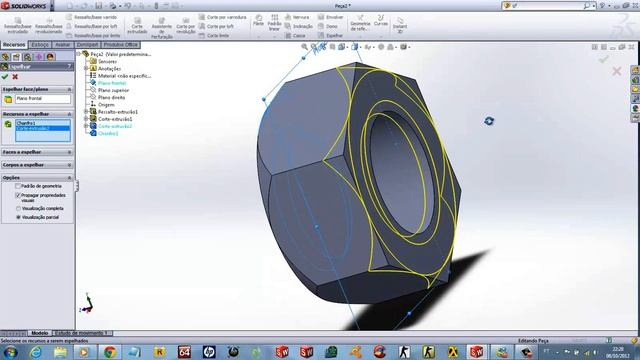Accept mirror with green checkmark
This screenshot has height=360, width=640.
5,77
